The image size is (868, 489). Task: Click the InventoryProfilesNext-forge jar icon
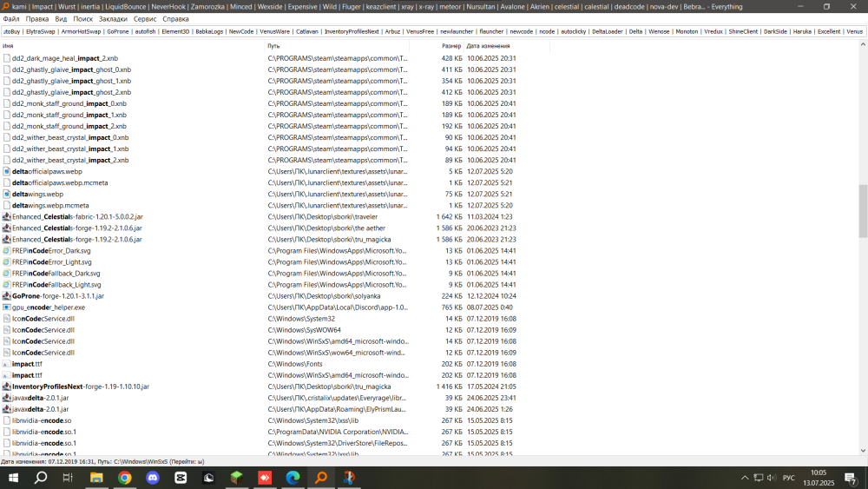(x=7, y=387)
